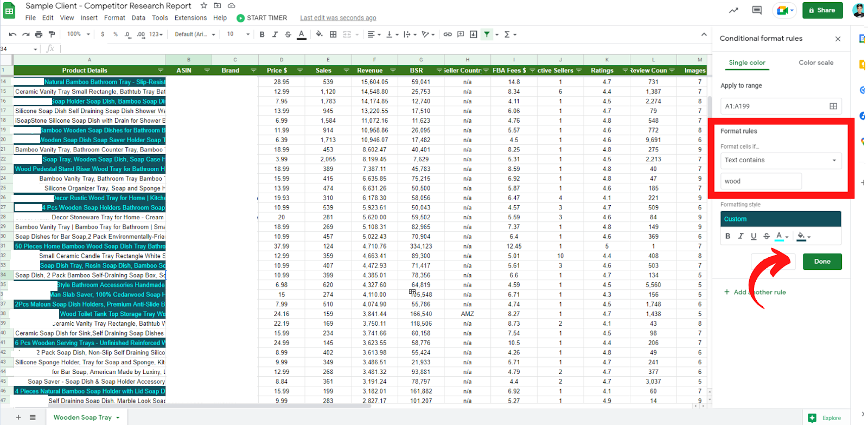Click the green filter icon in toolbar

(487, 34)
